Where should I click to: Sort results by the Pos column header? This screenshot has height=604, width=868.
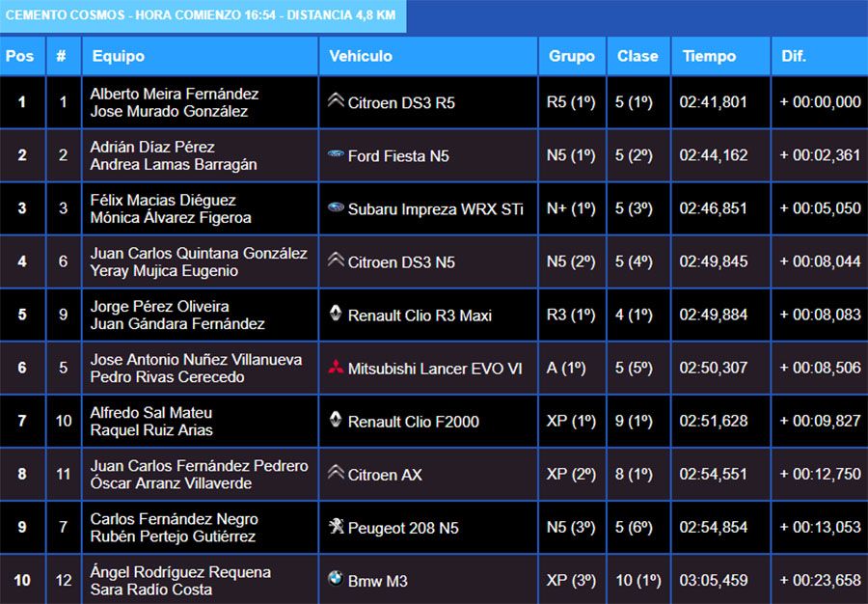click(20, 56)
